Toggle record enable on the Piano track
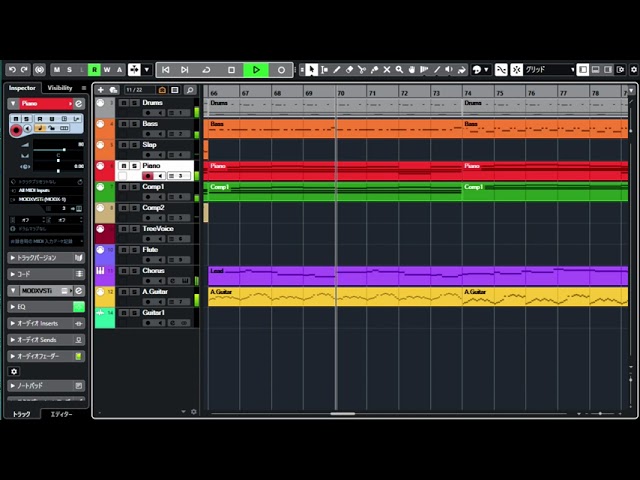The width and height of the screenshot is (640, 480). (x=148, y=176)
